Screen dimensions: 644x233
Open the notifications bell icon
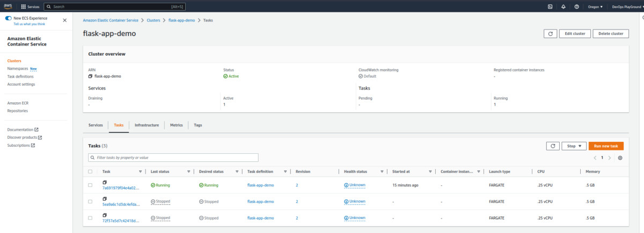click(563, 7)
